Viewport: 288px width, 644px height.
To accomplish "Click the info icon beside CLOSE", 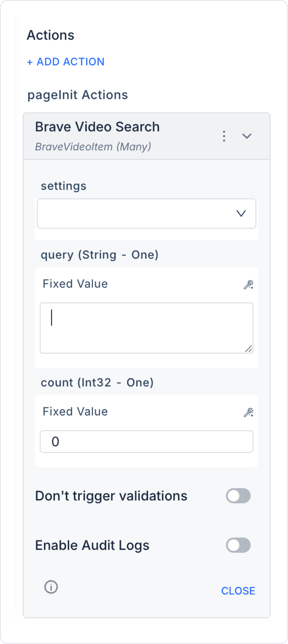I will point(51,587).
